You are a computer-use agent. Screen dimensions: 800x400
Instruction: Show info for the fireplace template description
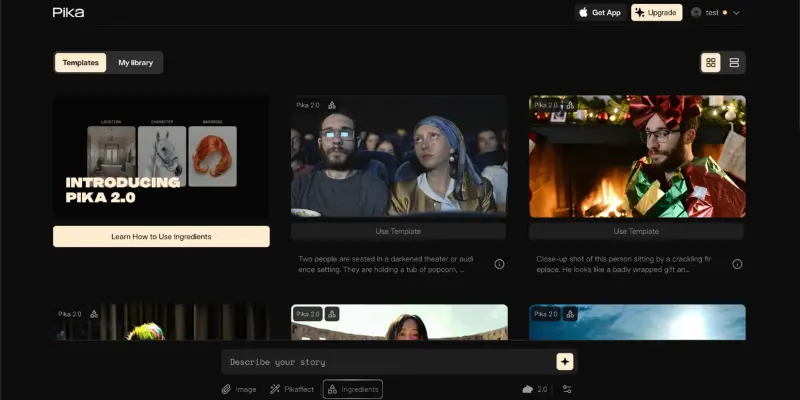click(x=737, y=264)
